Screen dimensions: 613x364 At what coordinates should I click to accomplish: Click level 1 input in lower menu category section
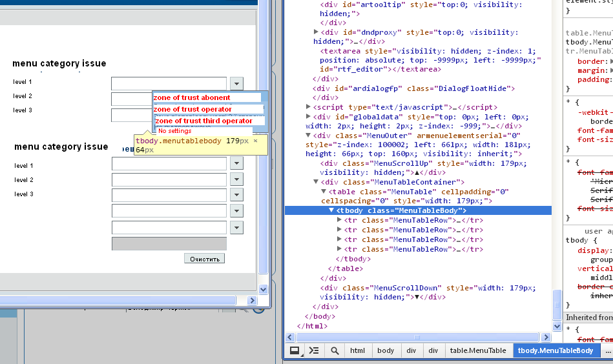click(169, 163)
